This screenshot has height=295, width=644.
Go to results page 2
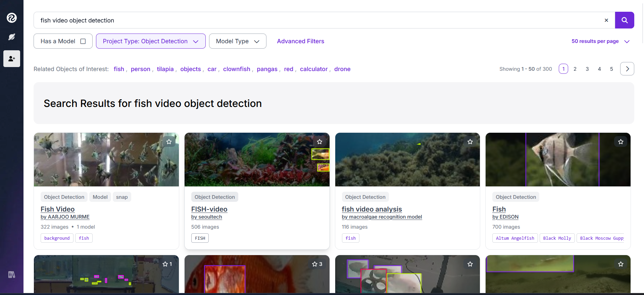575,69
